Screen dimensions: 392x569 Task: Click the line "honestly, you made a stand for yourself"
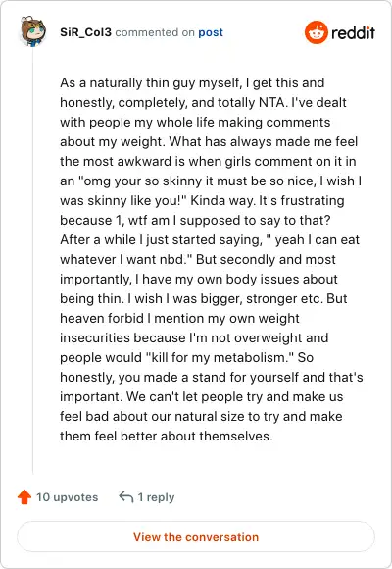212,377
